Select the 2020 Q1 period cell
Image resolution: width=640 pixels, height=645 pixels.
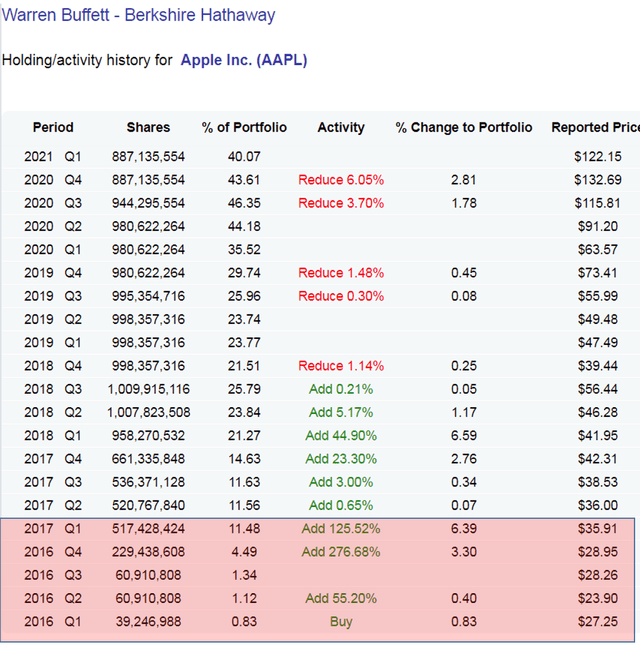[53, 250]
